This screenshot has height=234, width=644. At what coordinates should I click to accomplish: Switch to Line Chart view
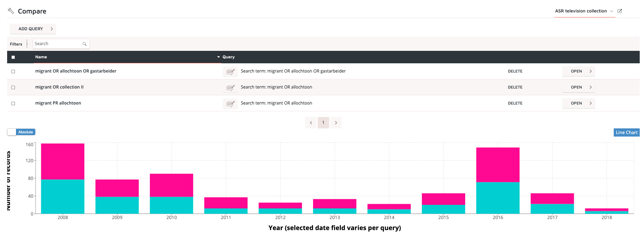pos(627,132)
